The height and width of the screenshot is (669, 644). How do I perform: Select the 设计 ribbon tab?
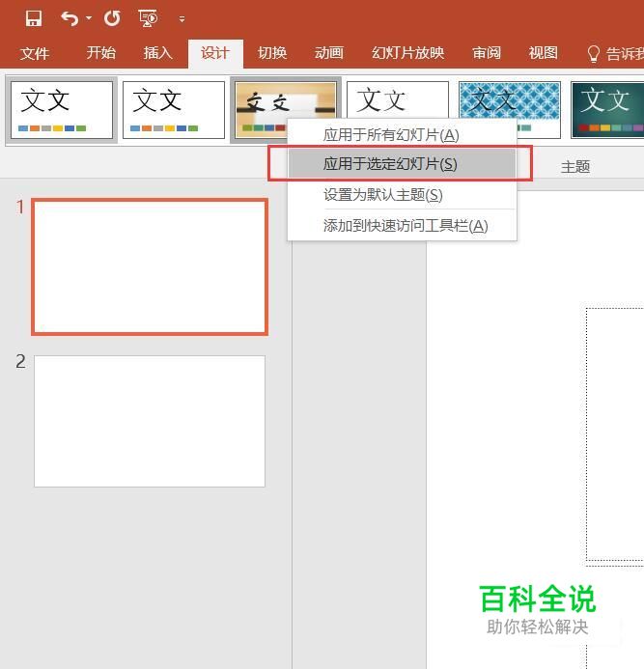pyautogui.click(x=215, y=53)
